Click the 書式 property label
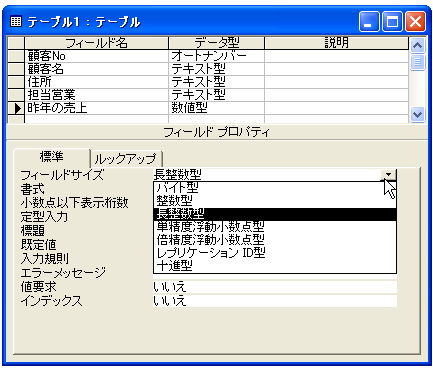The width and height of the screenshot is (433, 368). [x=32, y=189]
